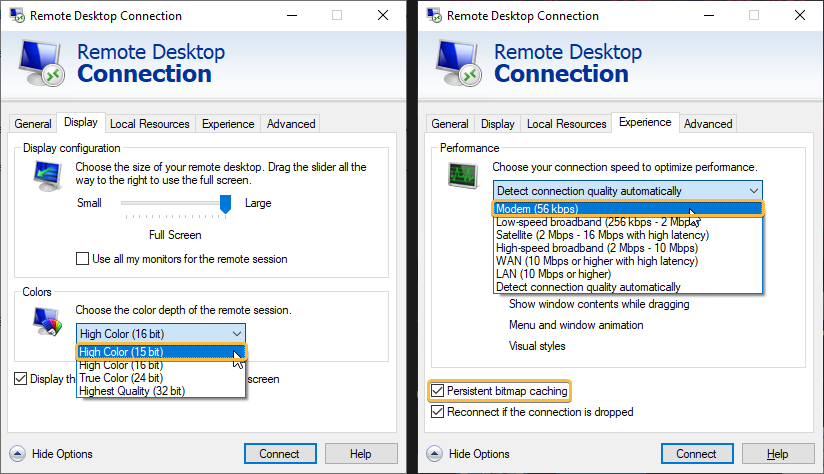This screenshot has height=474, width=824.
Task: Select High-speed broadband option
Action: point(628,248)
